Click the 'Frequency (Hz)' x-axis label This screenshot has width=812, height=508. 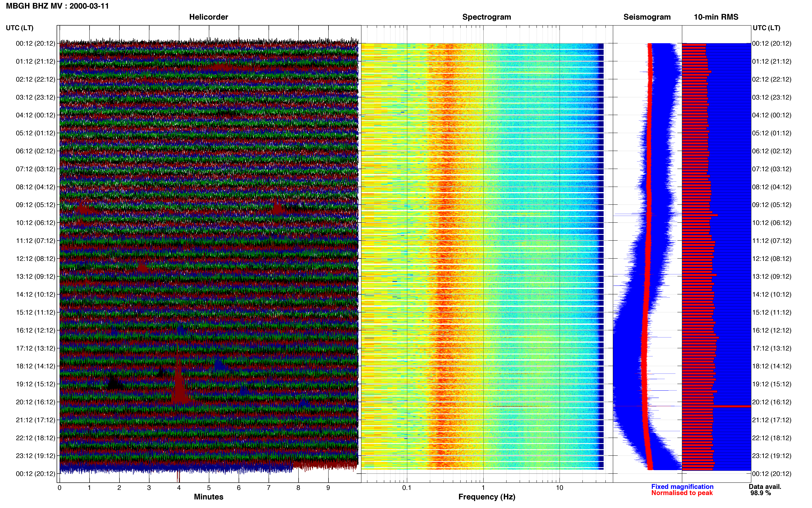click(487, 497)
